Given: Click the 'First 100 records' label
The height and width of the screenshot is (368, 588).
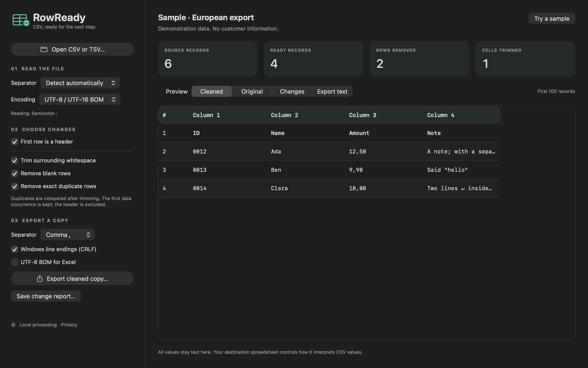Looking at the screenshot, I should point(556,91).
